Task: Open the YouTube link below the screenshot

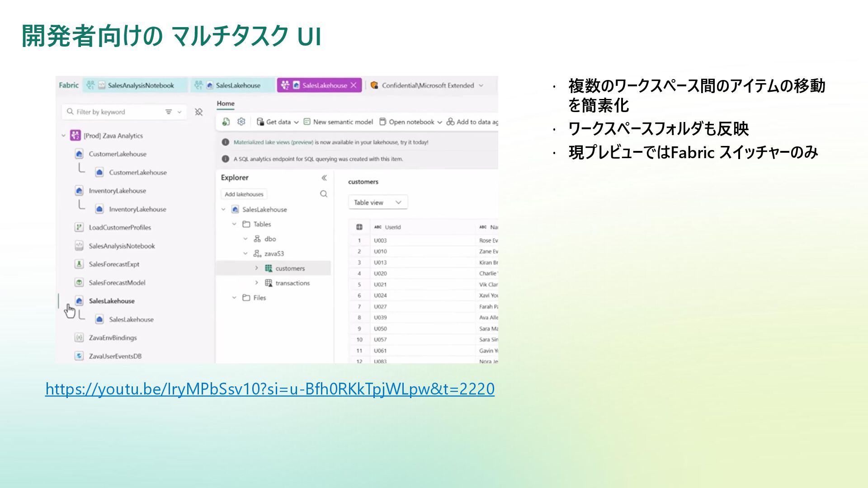Action: coord(269,389)
